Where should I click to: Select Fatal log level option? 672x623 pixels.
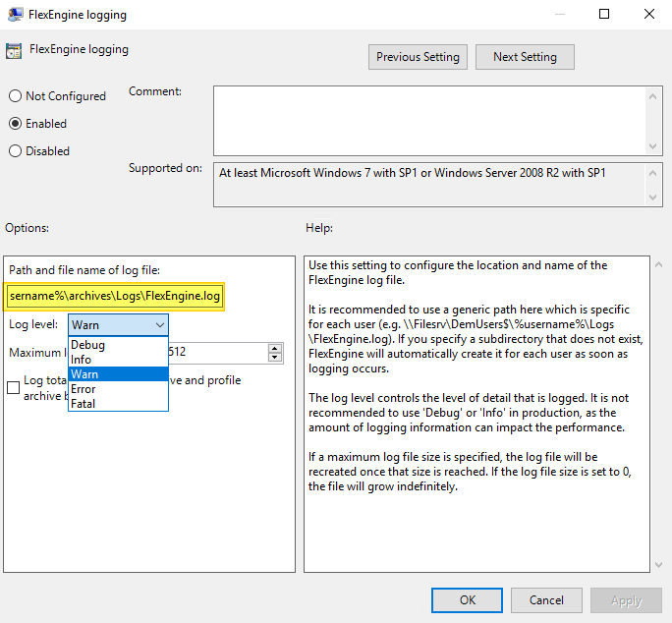click(84, 404)
